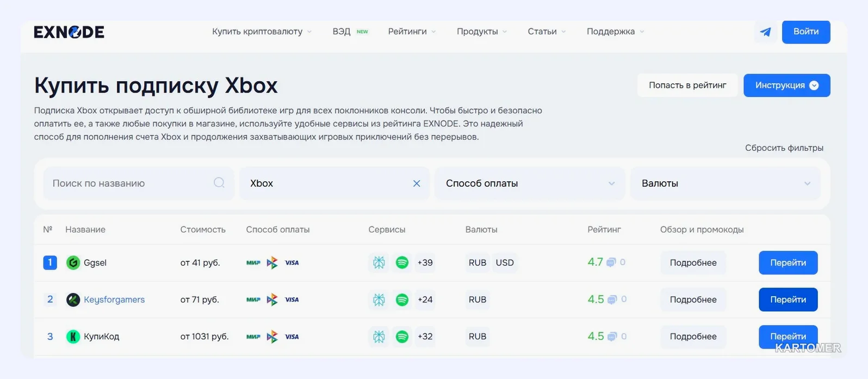This screenshot has height=379, width=868.
Task: Click the VISA icon in Keysforgamers row
Action: pos(292,299)
